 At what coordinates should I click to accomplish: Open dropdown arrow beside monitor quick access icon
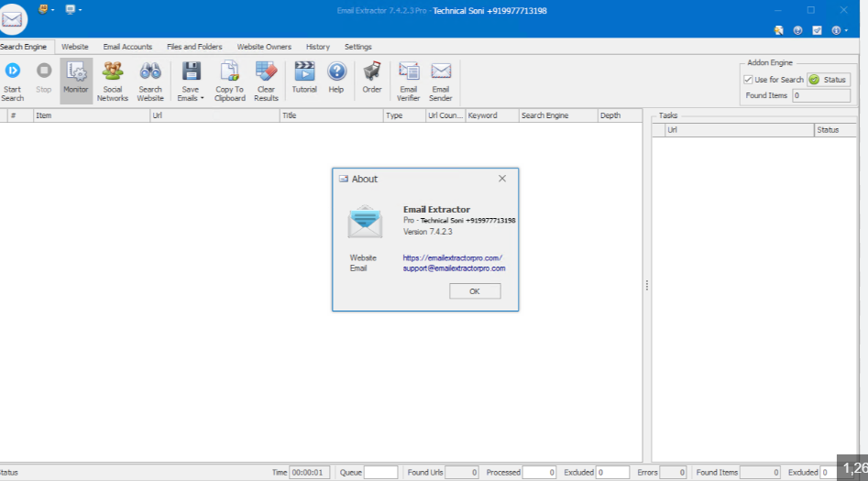click(x=81, y=10)
